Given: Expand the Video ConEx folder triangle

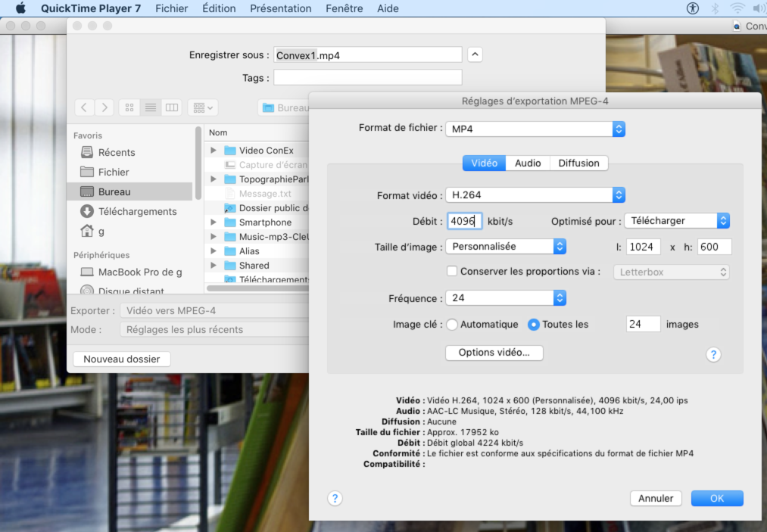Looking at the screenshot, I should 214,150.
